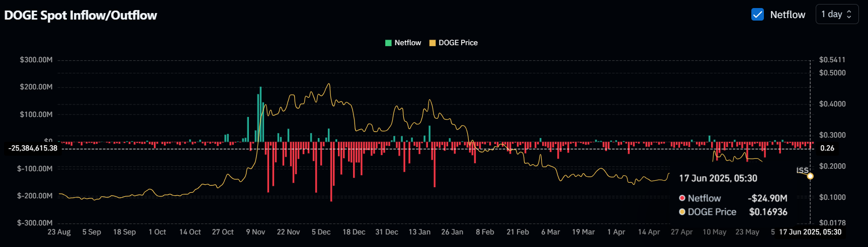Toggle the yellow DOGE Price legend swatch
Screen dimensions: 868x247
pyautogui.click(x=432, y=43)
